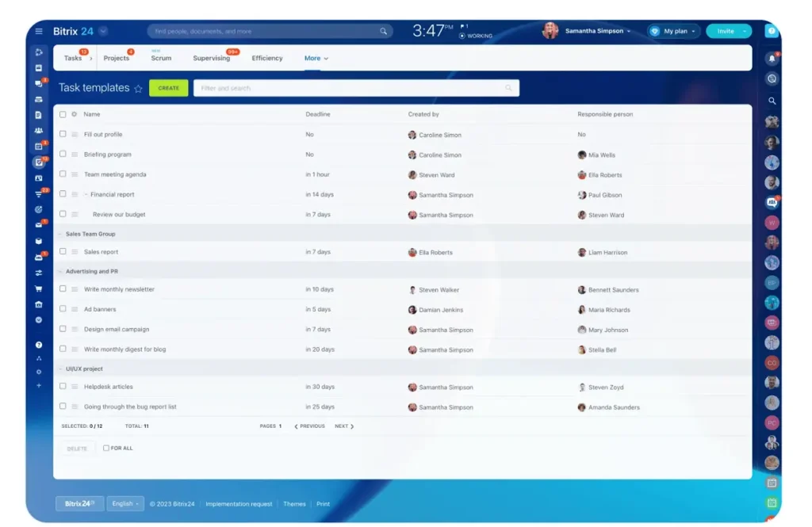This screenshot has height=527, width=812.
Task: Enable the FOR ALL checkbox
Action: [x=106, y=448]
